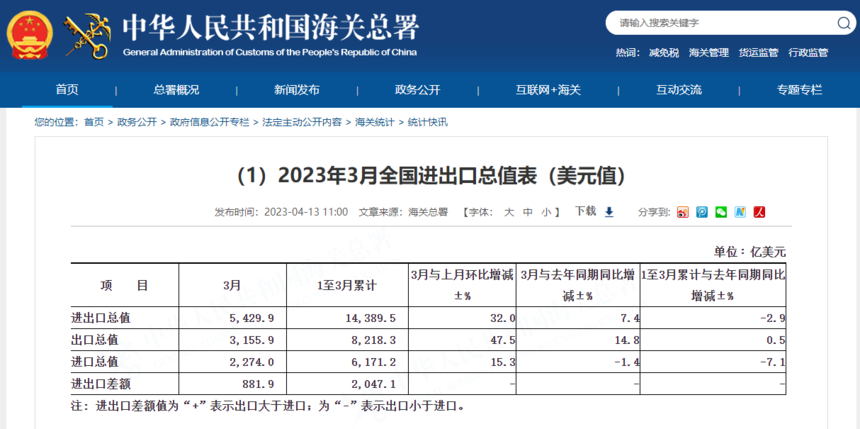Image resolution: width=860 pixels, height=429 pixels.
Task: Click the 1至3月累计 column header
Action: (x=347, y=285)
